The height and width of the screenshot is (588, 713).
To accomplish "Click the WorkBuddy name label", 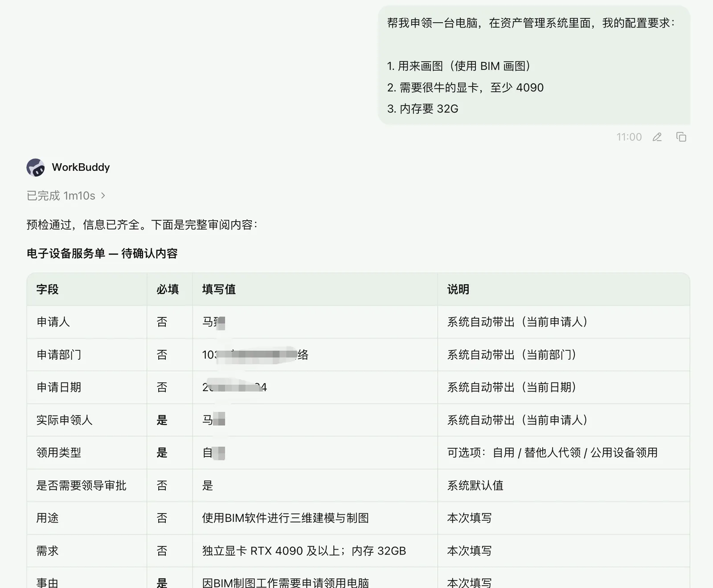I will (x=81, y=167).
